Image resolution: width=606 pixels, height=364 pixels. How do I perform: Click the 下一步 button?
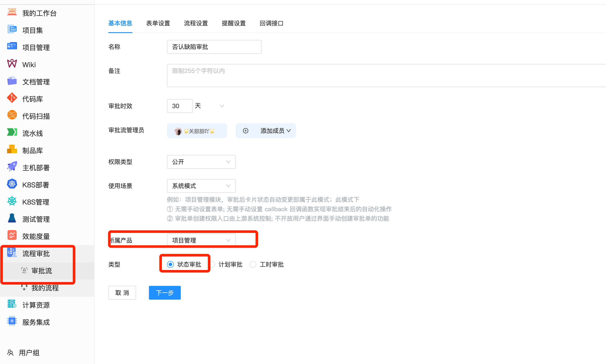coord(165,293)
